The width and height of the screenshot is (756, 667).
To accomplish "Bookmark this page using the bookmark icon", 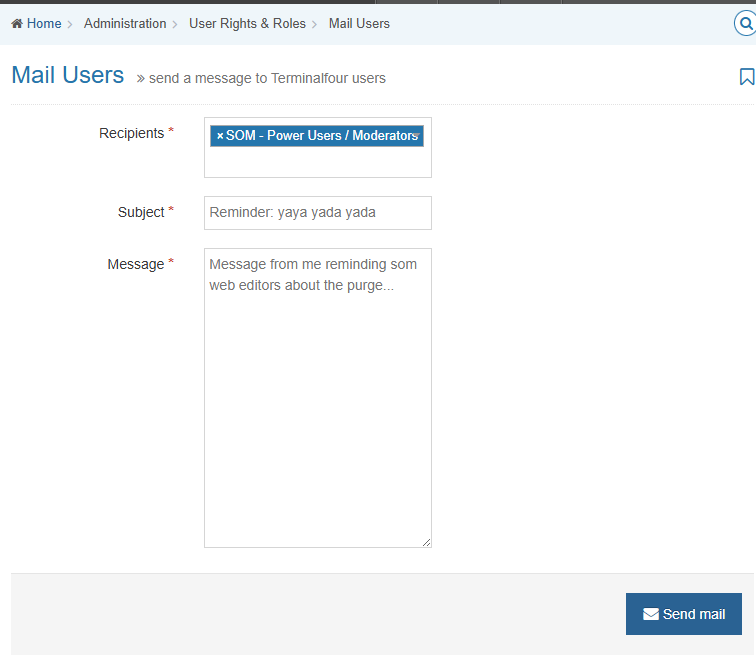I will point(746,77).
